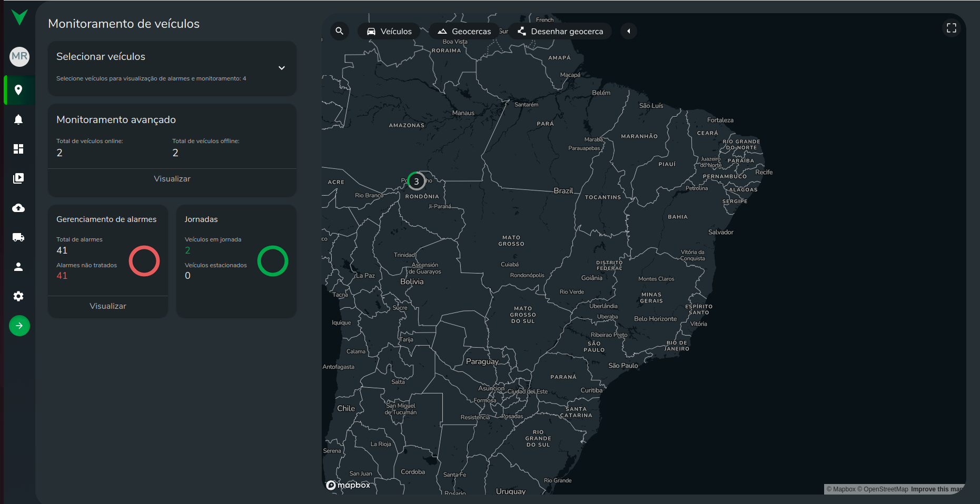Select the active location pin sidebar icon
Screen dimensions: 980x504
pyautogui.click(x=19, y=90)
